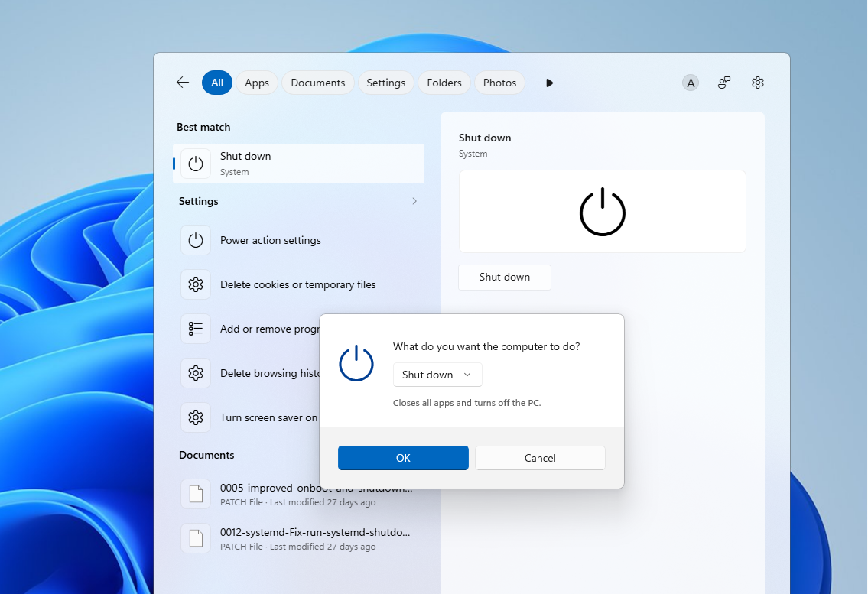Click file icon of 0012-systemd patch

coord(196,538)
